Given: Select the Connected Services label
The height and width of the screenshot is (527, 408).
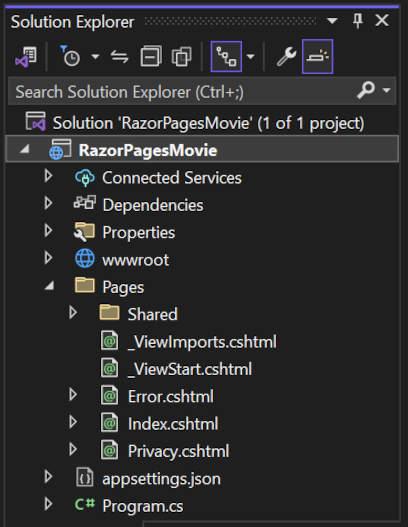Looking at the screenshot, I should point(172,177).
